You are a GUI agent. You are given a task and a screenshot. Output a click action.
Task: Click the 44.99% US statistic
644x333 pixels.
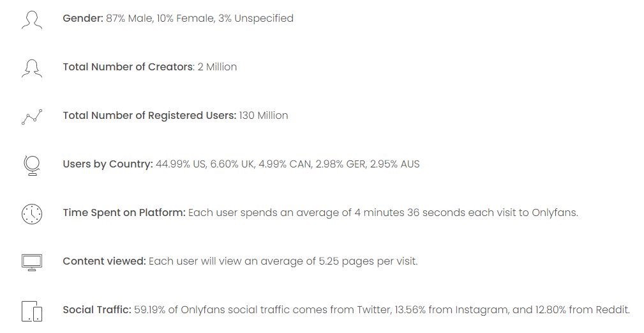[181, 164]
